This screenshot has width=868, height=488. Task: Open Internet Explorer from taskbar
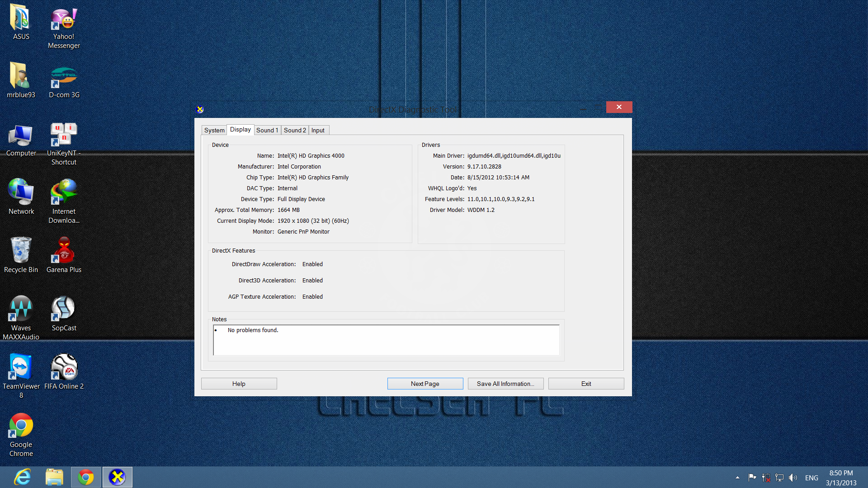click(x=22, y=477)
